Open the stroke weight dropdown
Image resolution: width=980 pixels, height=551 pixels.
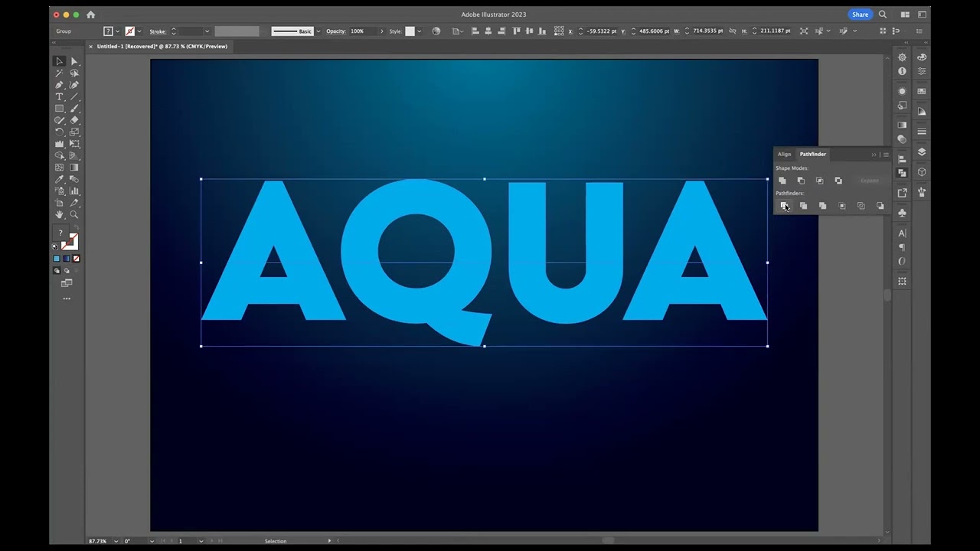click(207, 31)
